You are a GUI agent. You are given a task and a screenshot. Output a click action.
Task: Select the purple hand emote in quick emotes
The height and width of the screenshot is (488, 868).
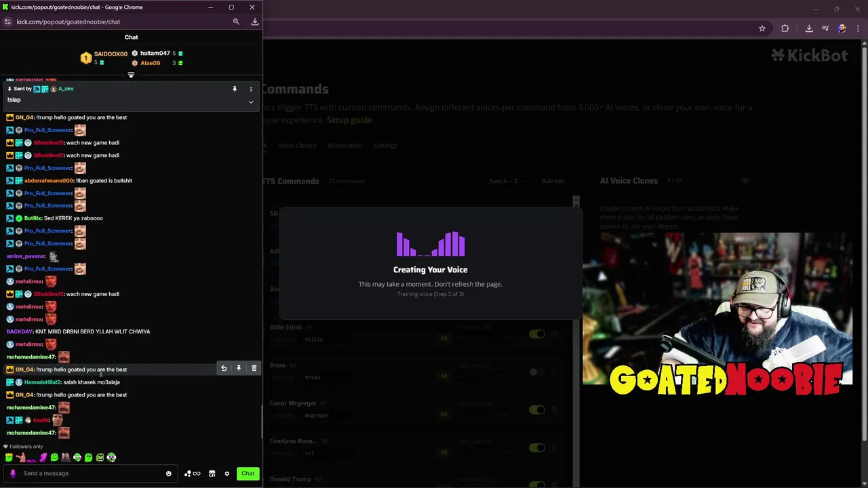pyautogui.click(x=43, y=457)
